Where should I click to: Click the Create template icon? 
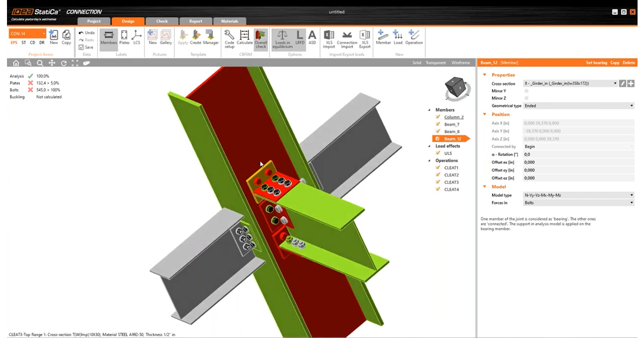click(195, 37)
